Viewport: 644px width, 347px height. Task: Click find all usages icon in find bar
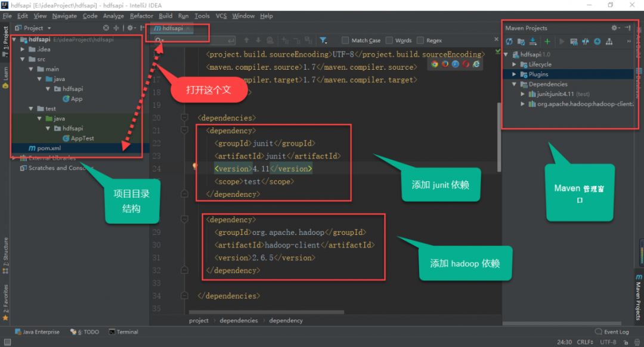270,40
